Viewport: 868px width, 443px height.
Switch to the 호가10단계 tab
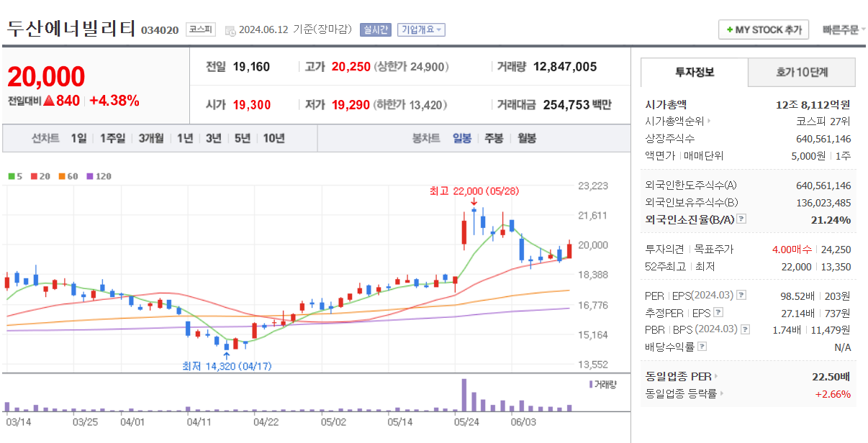pos(802,72)
